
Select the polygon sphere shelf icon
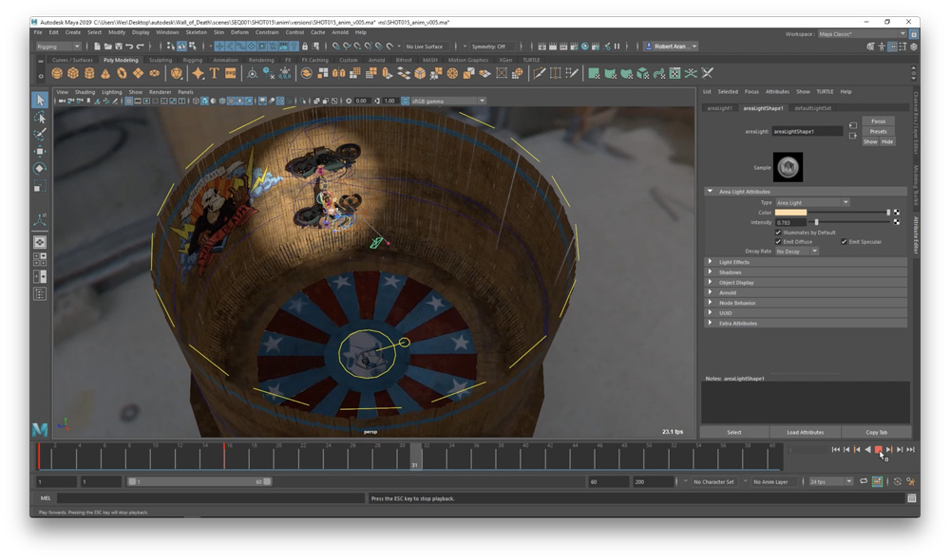click(57, 73)
